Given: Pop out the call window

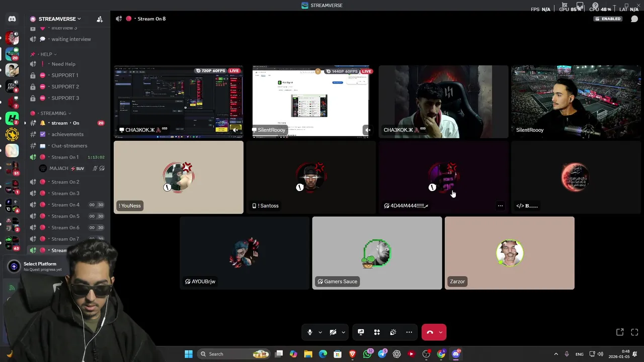Looking at the screenshot, I should point(620,332).
